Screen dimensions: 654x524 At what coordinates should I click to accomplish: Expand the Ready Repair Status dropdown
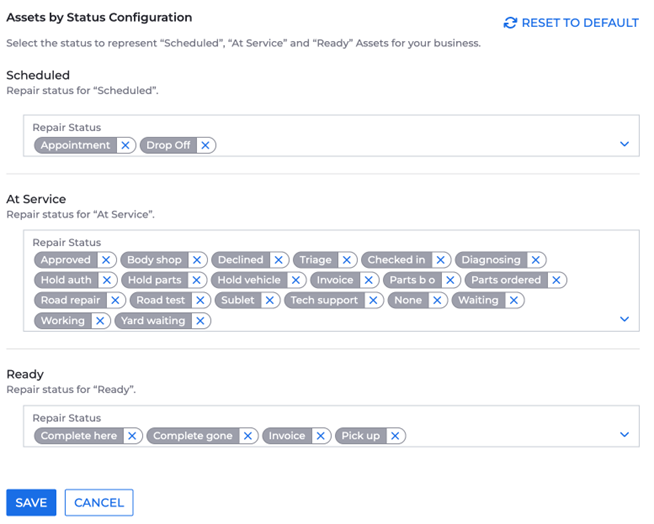click(x=624, y=435)
